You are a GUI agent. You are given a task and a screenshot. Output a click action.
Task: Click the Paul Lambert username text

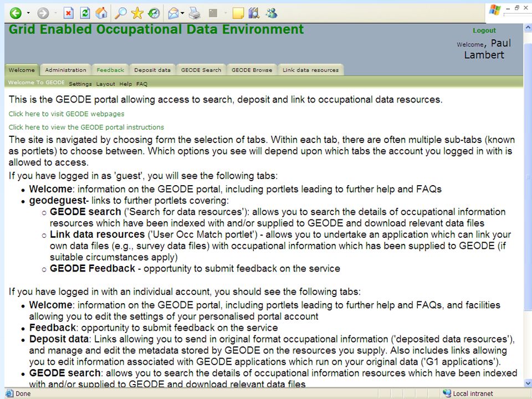point(489,49)
